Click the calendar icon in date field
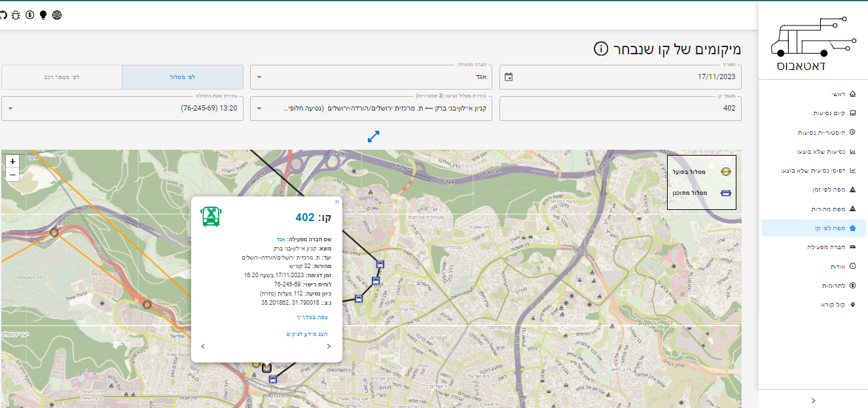 [x=509, y=77]
